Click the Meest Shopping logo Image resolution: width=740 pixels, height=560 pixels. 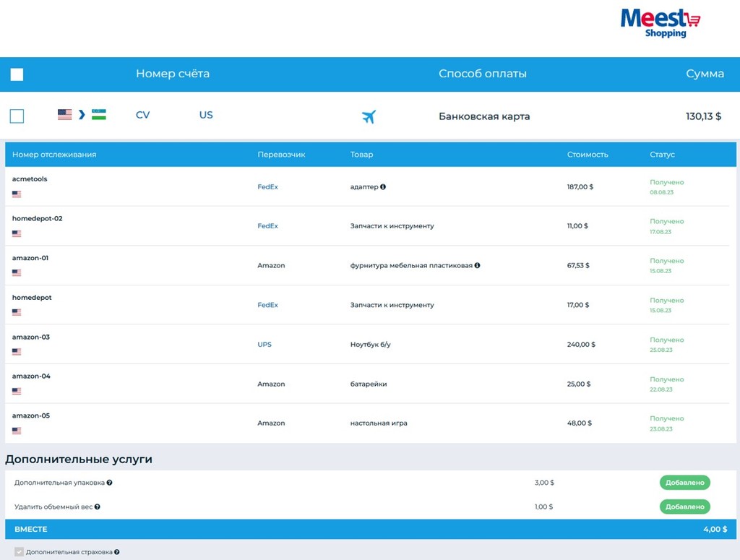(661, 22)
